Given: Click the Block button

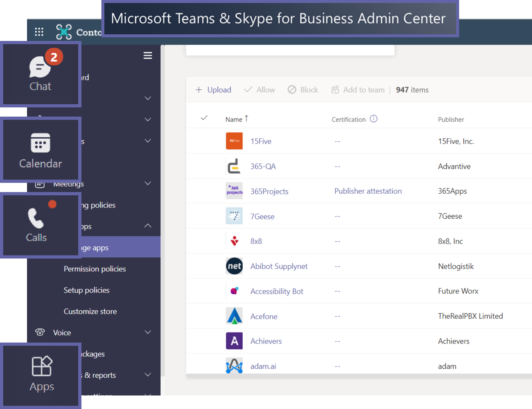Looking at the screenshot, I should (x=303, y=90).
